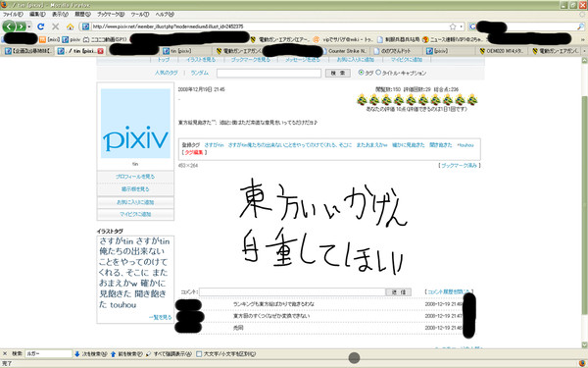Select the タイトル・キャプション radio button
This screenshot has width=588, height=368.
378,73
